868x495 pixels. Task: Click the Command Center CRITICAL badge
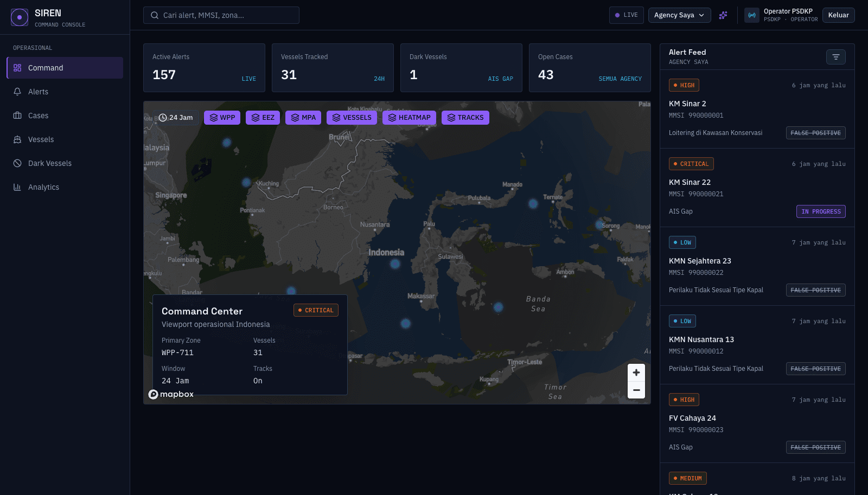316,310
